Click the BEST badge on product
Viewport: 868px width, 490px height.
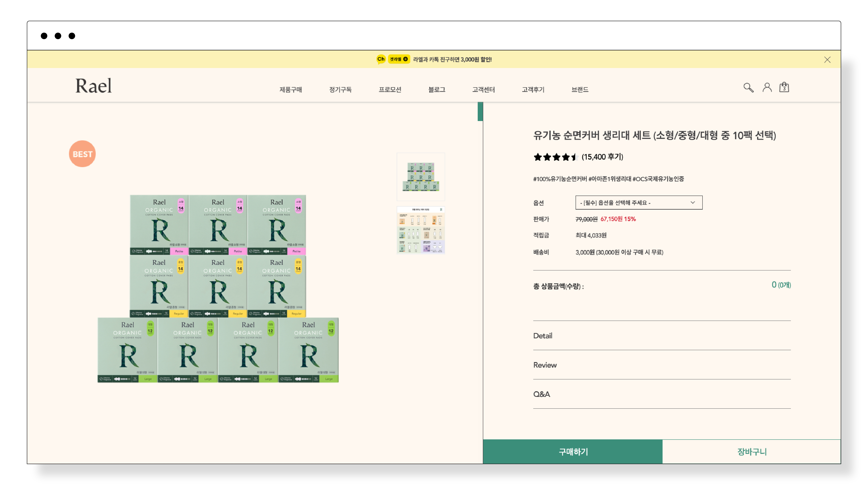coord(82,154)
